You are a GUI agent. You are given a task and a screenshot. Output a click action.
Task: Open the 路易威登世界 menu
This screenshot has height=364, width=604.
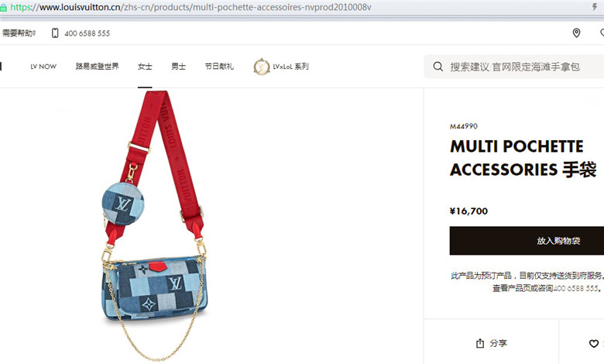(x=97, y=67)
